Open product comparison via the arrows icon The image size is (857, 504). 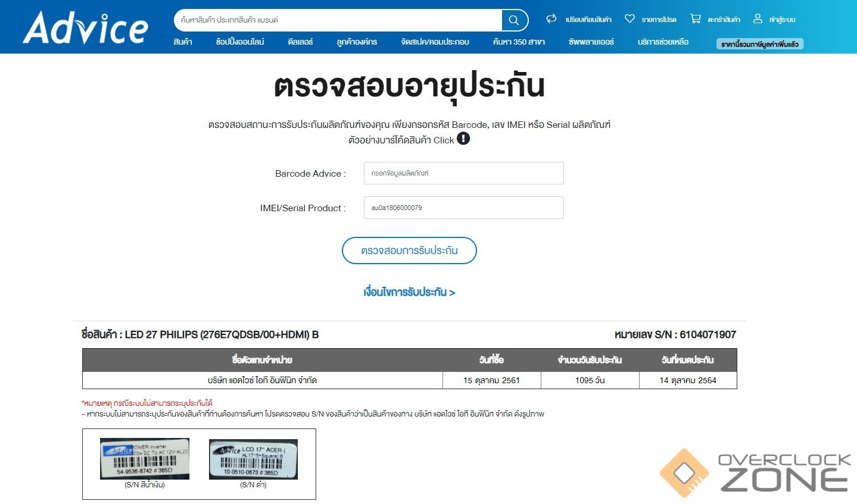[551, 19]
